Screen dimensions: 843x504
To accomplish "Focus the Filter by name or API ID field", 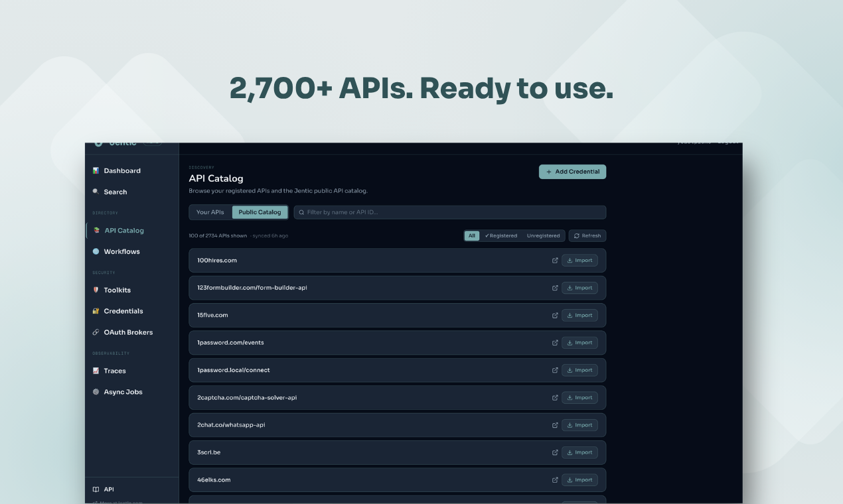I will pyautogui.click(x=450, y=212).
